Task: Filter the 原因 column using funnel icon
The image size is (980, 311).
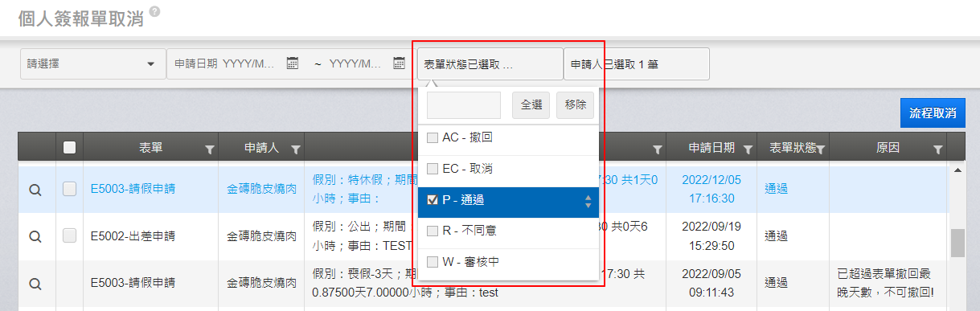Action: [937, 149]
